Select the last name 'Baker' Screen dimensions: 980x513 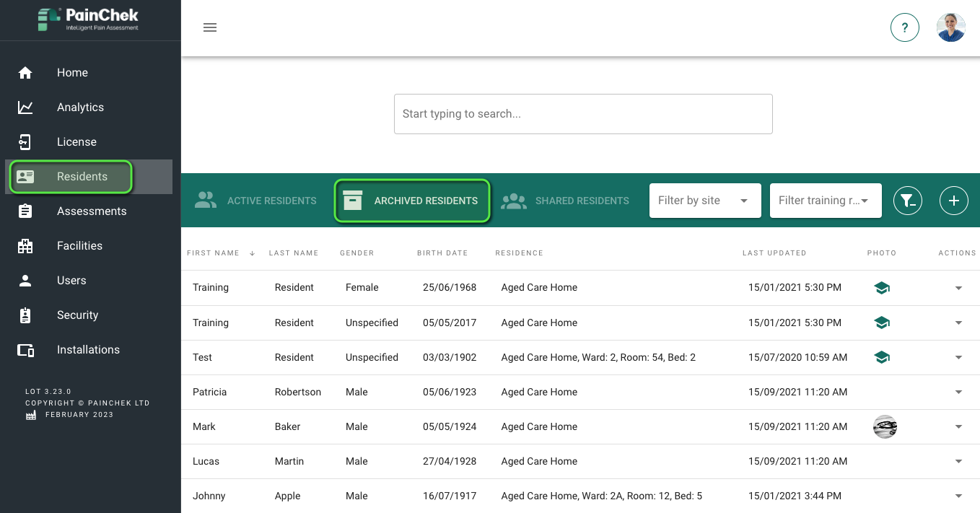click(287, 427)
